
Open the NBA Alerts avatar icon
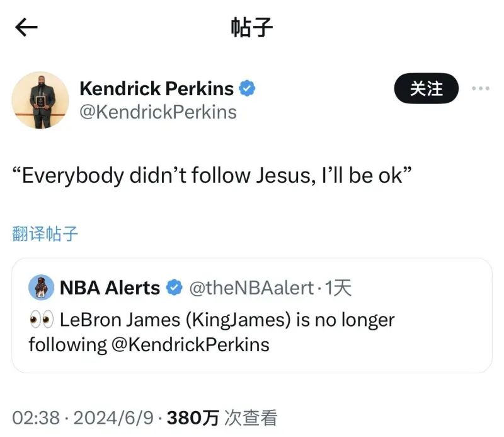point(42,288)
